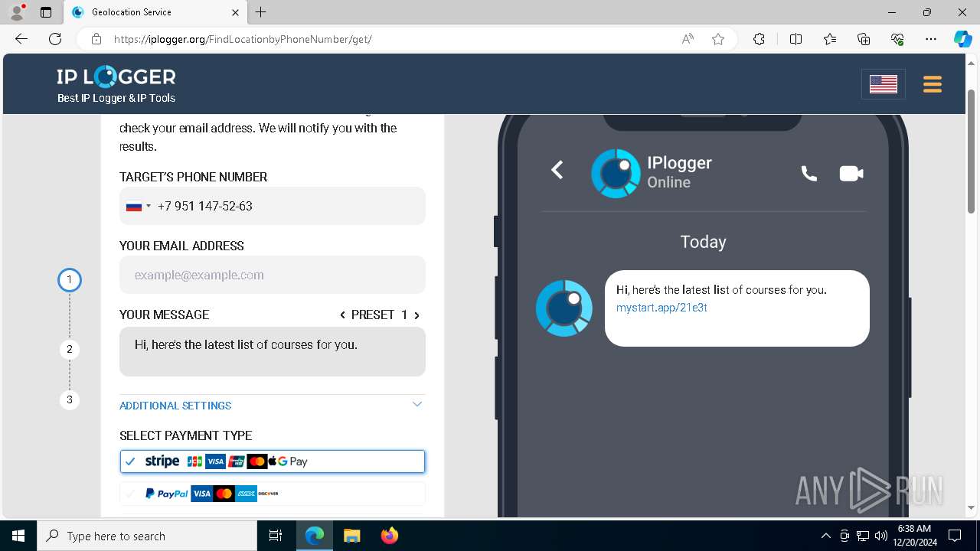Viewport: 980px width, 551px height.
Task: Click the target phone number field
Action: coord(273,206)
